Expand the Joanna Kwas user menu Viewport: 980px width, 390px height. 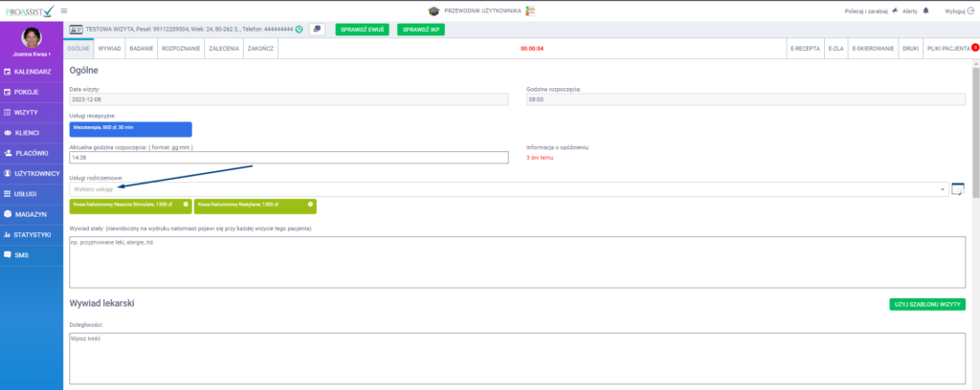32,55
